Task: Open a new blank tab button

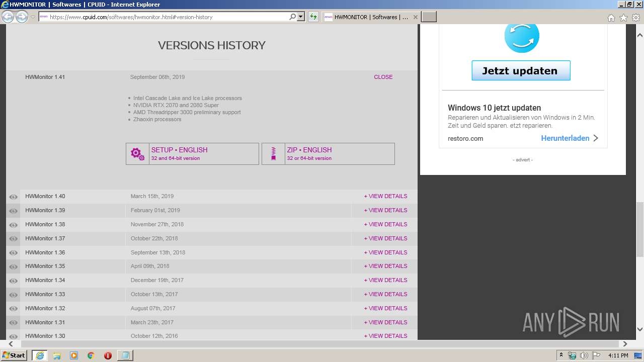Action: click(x=429, y=17)
